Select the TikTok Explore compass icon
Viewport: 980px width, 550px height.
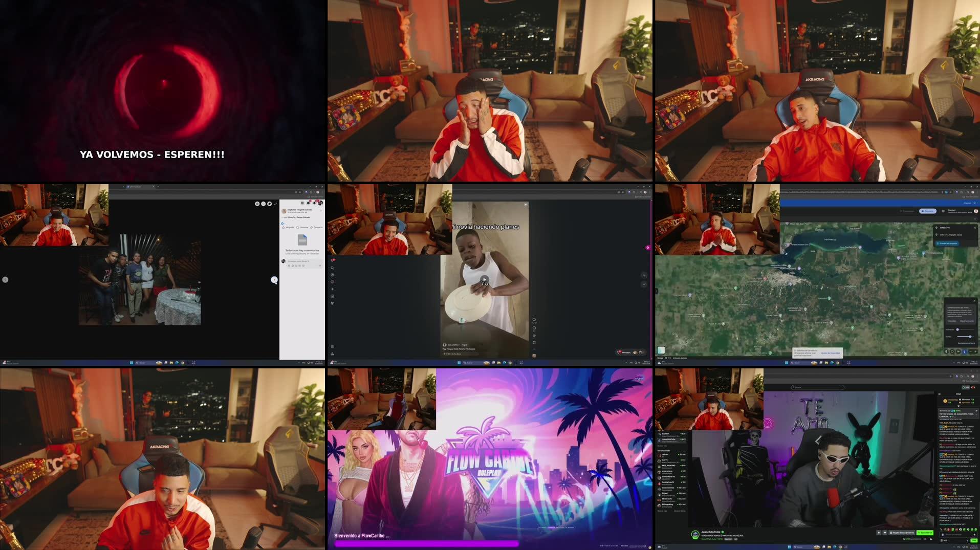click(x=332, y=274)
